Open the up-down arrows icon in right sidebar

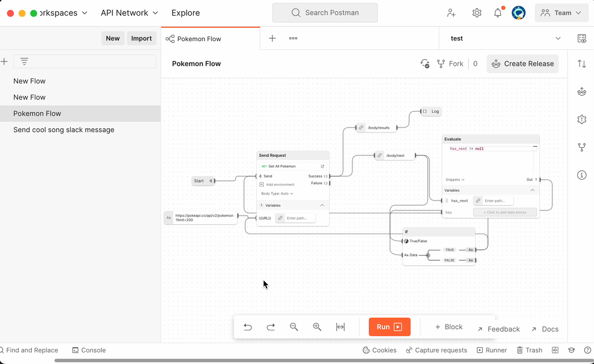pos(581,64)
